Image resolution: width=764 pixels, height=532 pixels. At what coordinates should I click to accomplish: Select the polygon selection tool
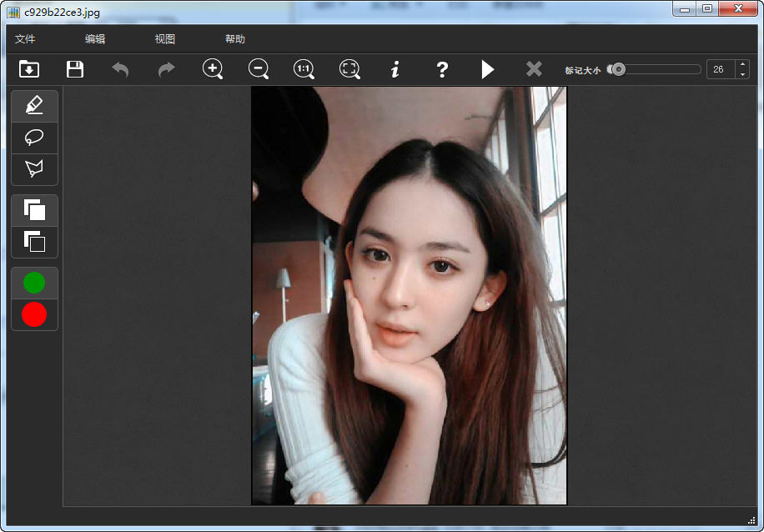[34, 169]
